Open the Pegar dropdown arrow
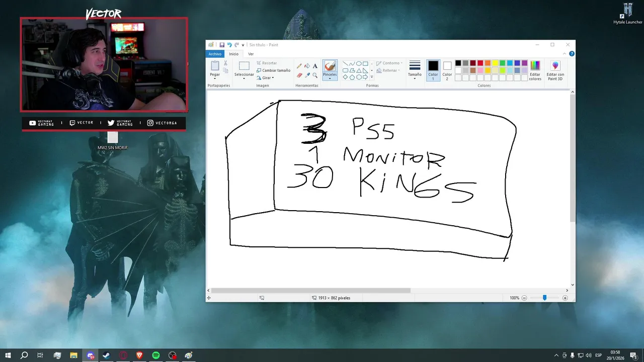Viewport: 644px width, 362px height. (215, 78)
